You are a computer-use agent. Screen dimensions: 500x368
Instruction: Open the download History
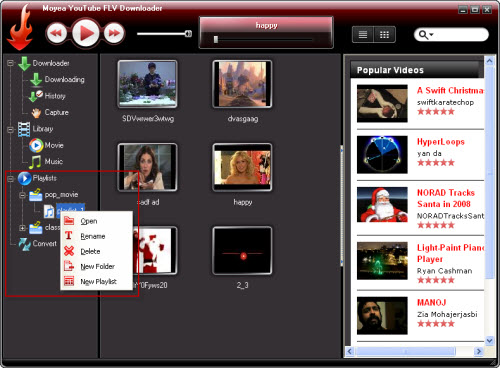point(55,96)
